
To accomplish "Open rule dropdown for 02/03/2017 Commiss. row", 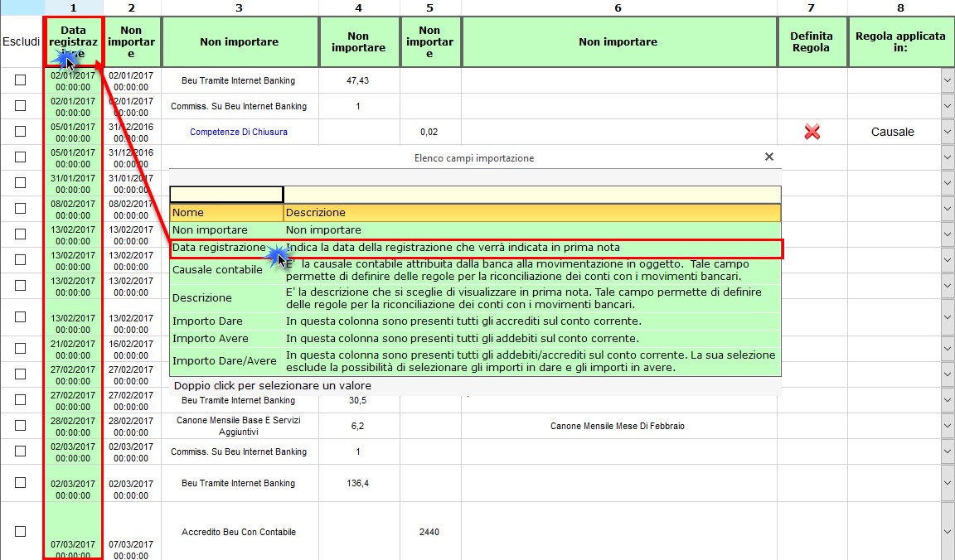I will (x=948, y=451).
